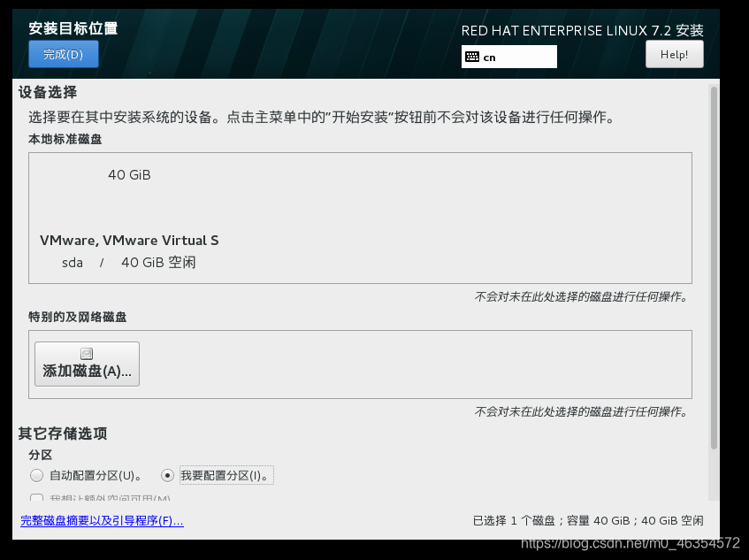Click the 添加磁盘(A)... add disk button
Image resolution: width=749 pixels, height=560 pixels.
click(87, 364)
